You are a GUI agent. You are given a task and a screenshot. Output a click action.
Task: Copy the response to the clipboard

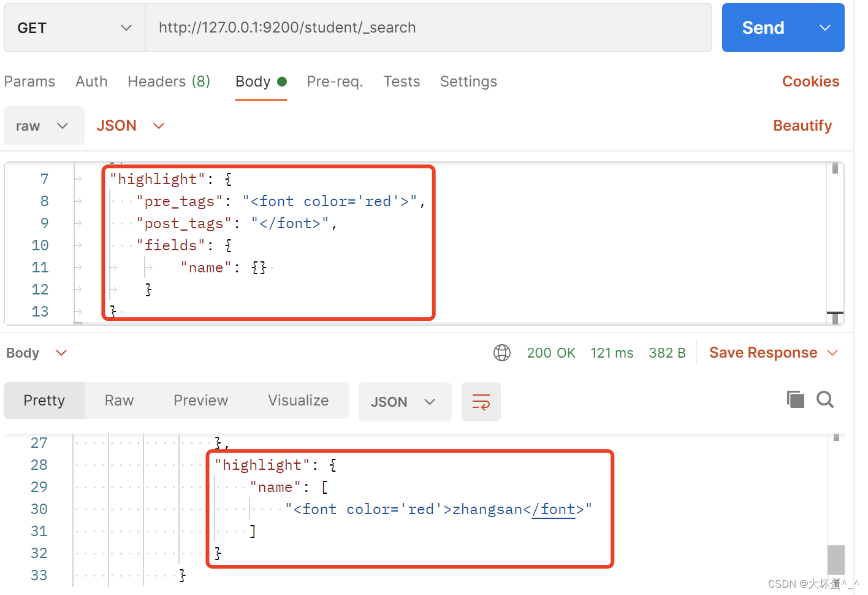pos(796,400)
